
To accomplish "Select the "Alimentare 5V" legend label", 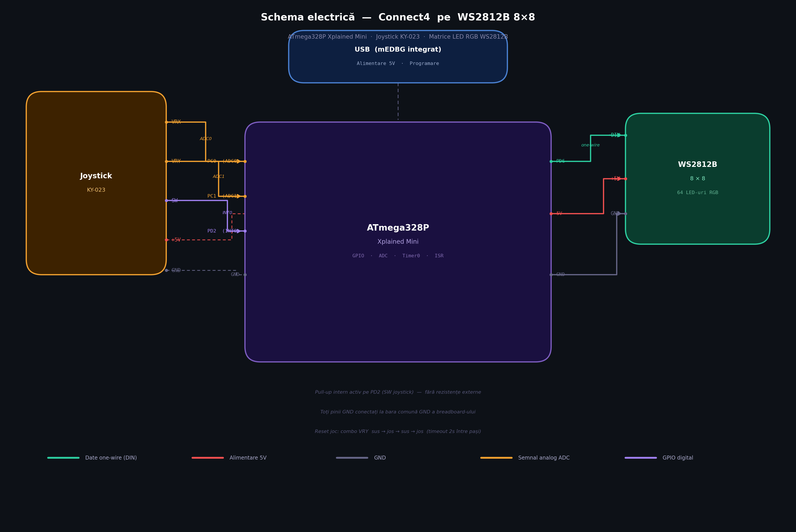I will pyautogui.click(x=248, y=458).
